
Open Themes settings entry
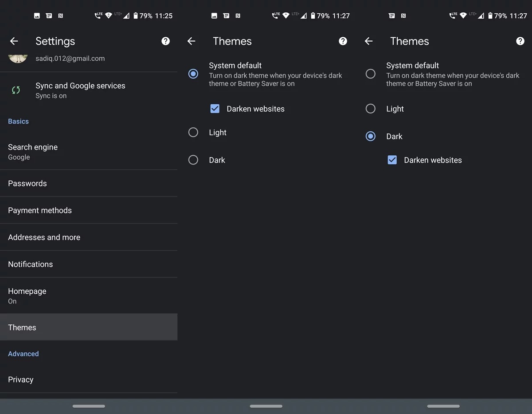pos(89,327)
